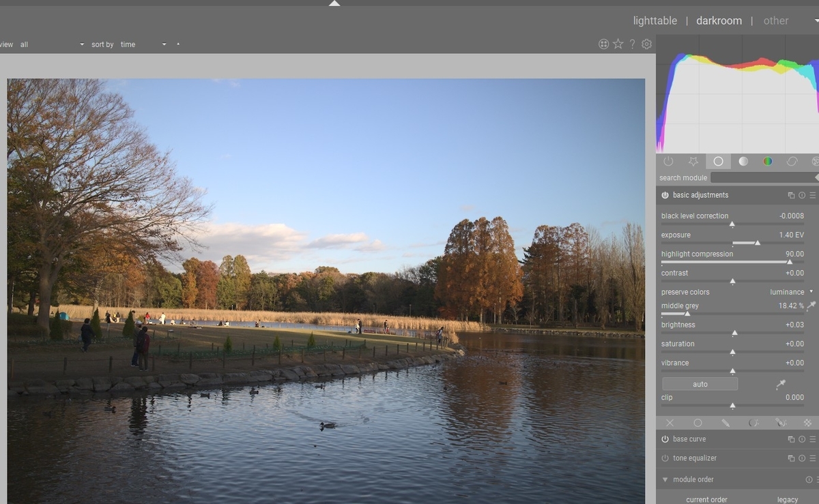The image size is (819, 504).
Task: Expand the other views dropdown arrow
Action: 816,20
